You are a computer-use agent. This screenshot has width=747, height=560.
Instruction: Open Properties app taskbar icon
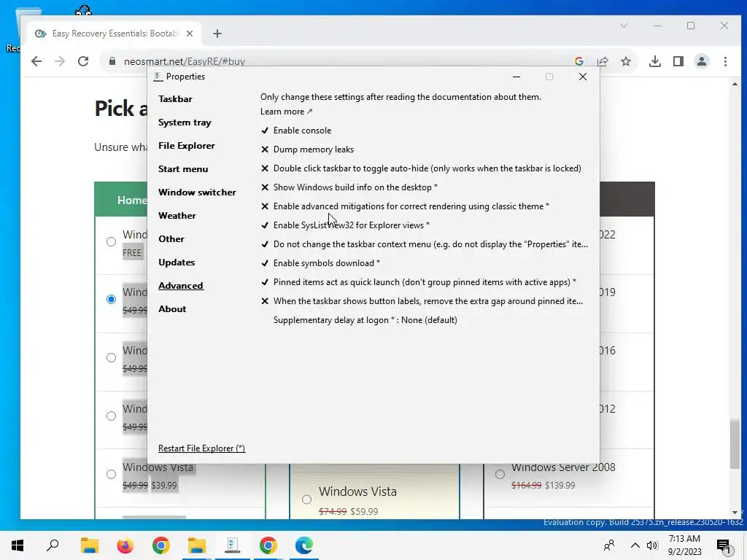tap(233, 545)
